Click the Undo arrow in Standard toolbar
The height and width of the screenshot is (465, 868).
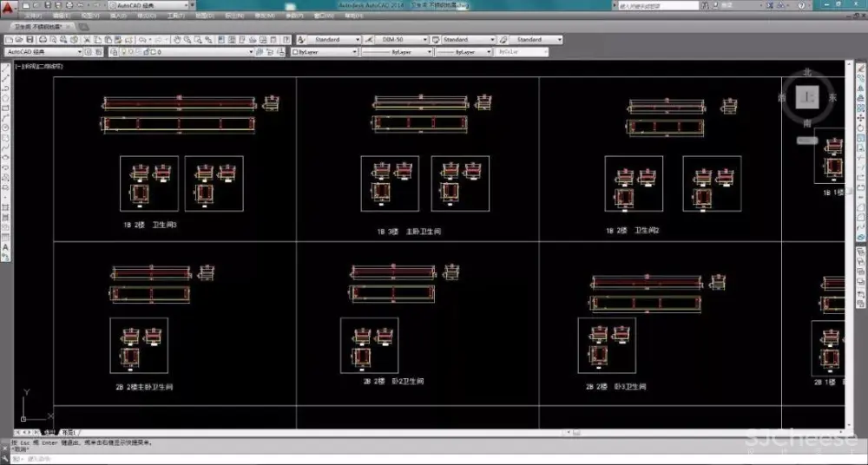click(142, 40)
